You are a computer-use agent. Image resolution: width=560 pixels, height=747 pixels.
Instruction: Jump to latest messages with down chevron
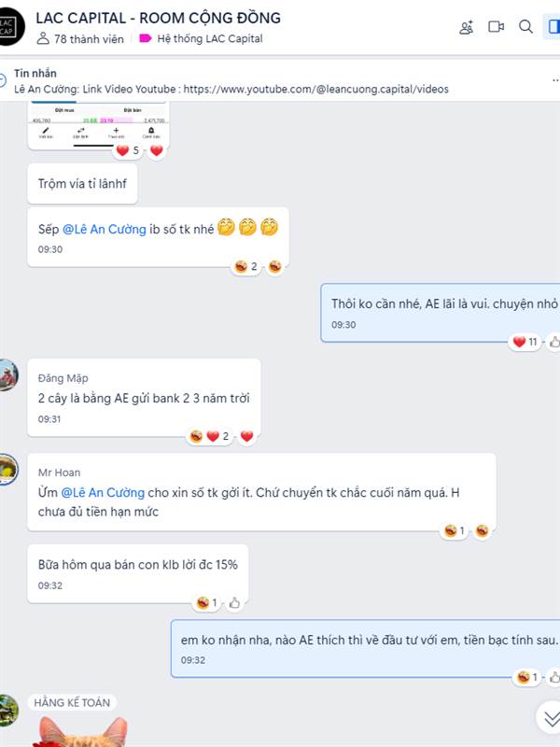551,717
